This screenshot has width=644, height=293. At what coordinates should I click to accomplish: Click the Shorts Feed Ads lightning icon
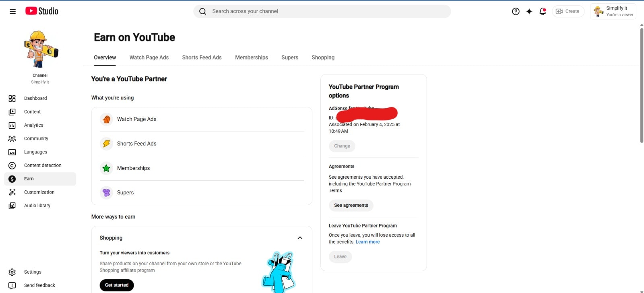tap(106, 144)
